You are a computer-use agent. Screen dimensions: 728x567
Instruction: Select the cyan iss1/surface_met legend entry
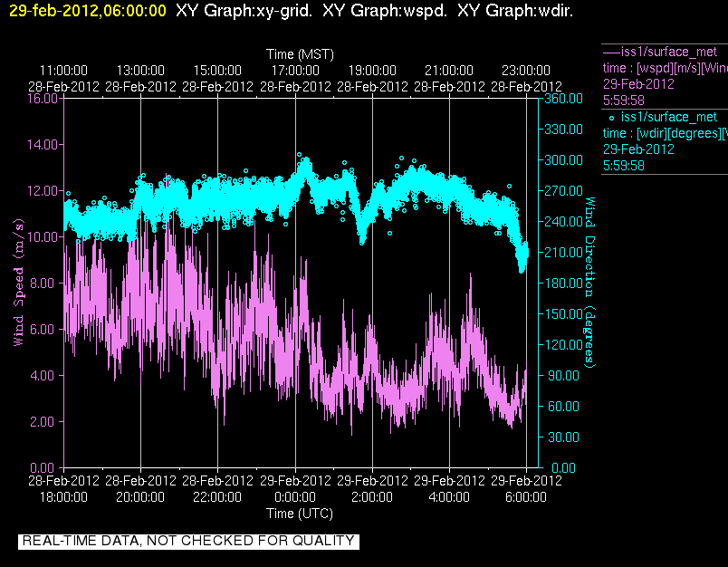pyautogui.click(x=669, y=117)
